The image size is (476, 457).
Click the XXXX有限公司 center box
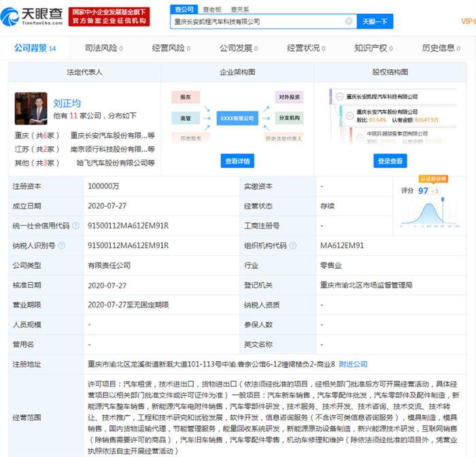point(237,118)
